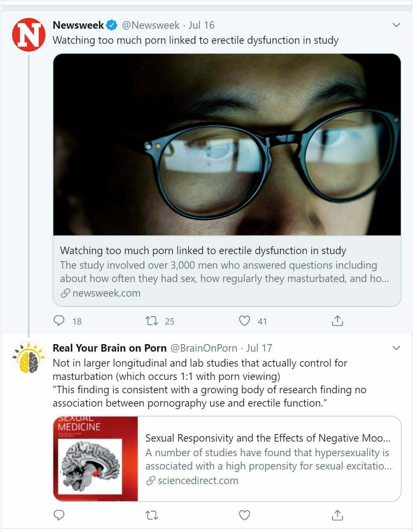The image size is (417, 532).
Task: Like the BrainOnPorn tweet
Action: pos(244,515)
